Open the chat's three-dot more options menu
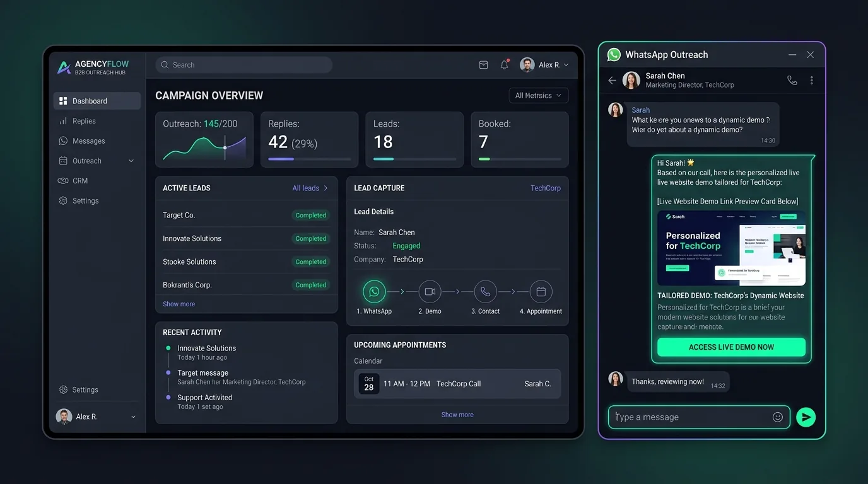The width and height of the screenshot is (868, 484). click(812, 80)
